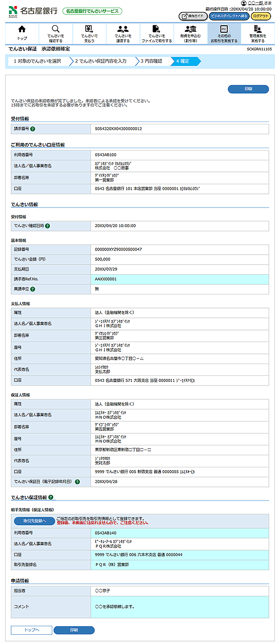Click help icon next to でんさい保証情報 heading
The height and width of the screenshot is (644, 280).
(50, 498)
